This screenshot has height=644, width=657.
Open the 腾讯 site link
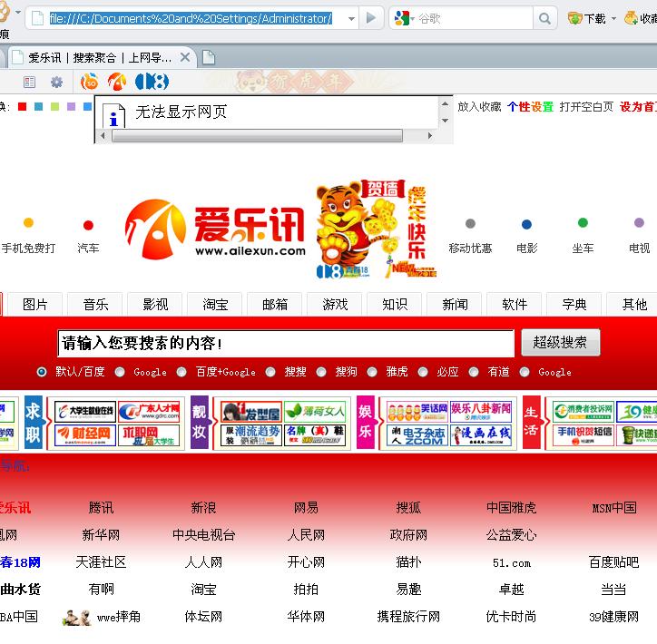click(101, 508)
